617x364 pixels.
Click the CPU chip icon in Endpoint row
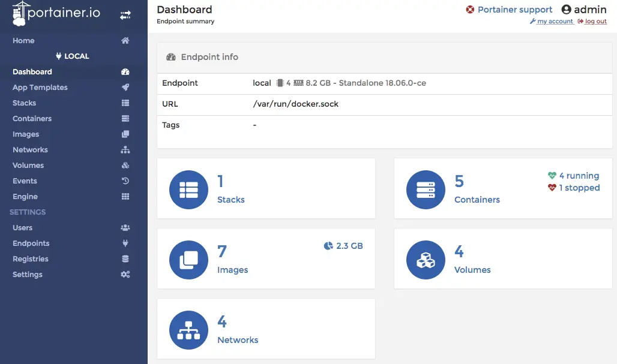click(x=280, y=83)
